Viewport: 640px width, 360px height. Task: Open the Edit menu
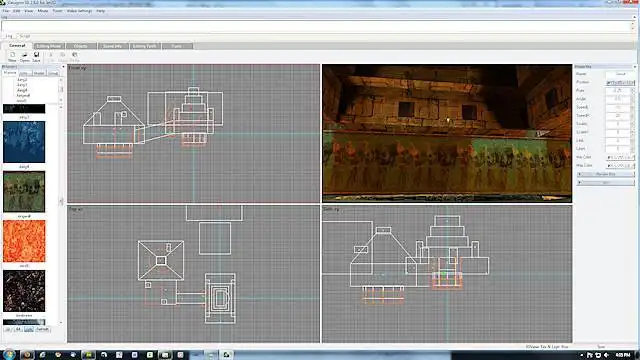point(16,11)
